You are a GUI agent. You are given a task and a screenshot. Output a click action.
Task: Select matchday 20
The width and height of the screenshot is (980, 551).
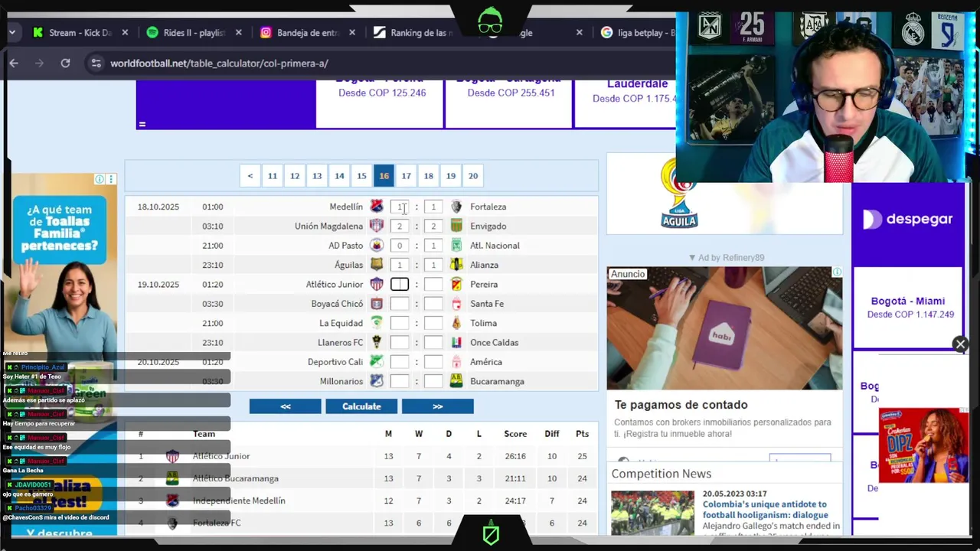[473, 176]
